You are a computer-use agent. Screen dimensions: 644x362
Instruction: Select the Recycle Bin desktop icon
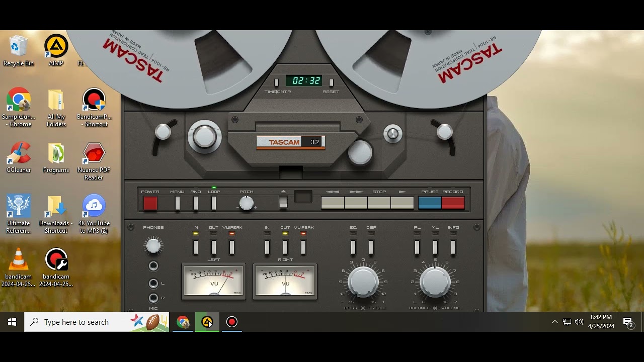tap(19, 51)
